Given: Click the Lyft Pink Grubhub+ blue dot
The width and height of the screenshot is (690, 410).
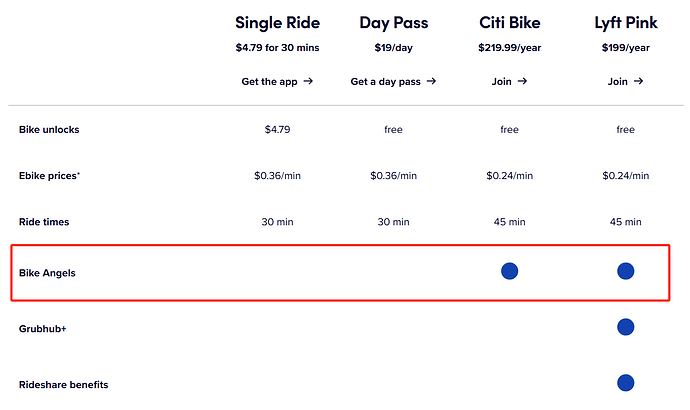Looking at the screenshot, I should pos(626,327).
